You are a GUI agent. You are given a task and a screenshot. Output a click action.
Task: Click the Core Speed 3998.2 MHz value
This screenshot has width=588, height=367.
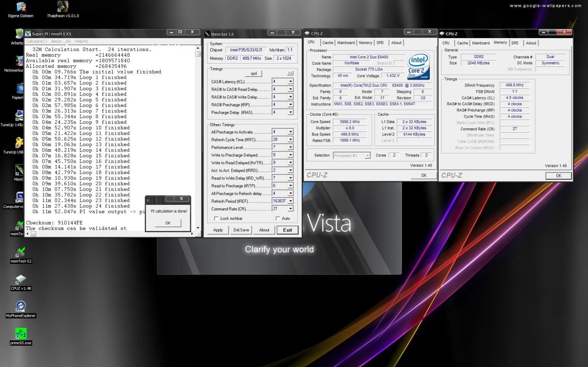pos(349,122)
